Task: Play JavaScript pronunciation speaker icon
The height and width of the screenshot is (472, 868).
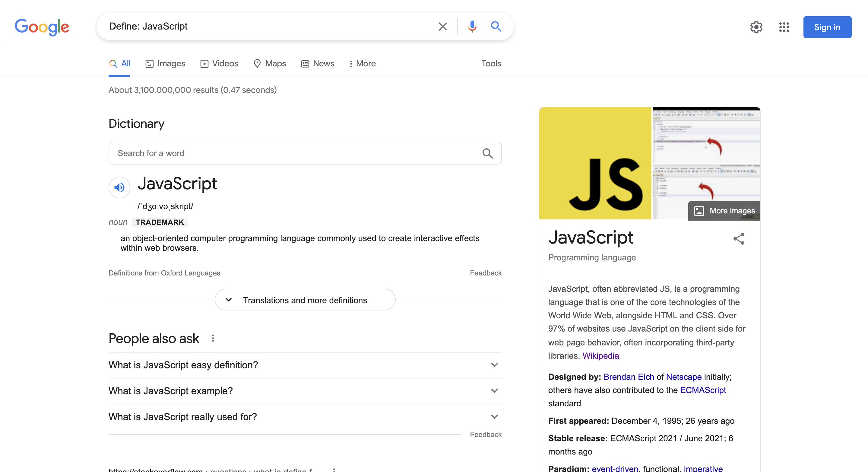Action: 119,187
